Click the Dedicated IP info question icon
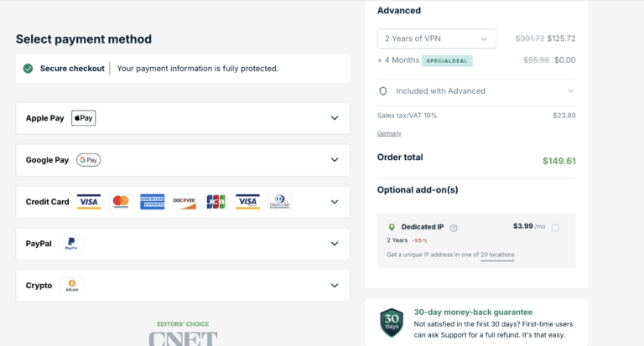The width and height of the screenshot is (644, 346). click(x=454, y=227)
